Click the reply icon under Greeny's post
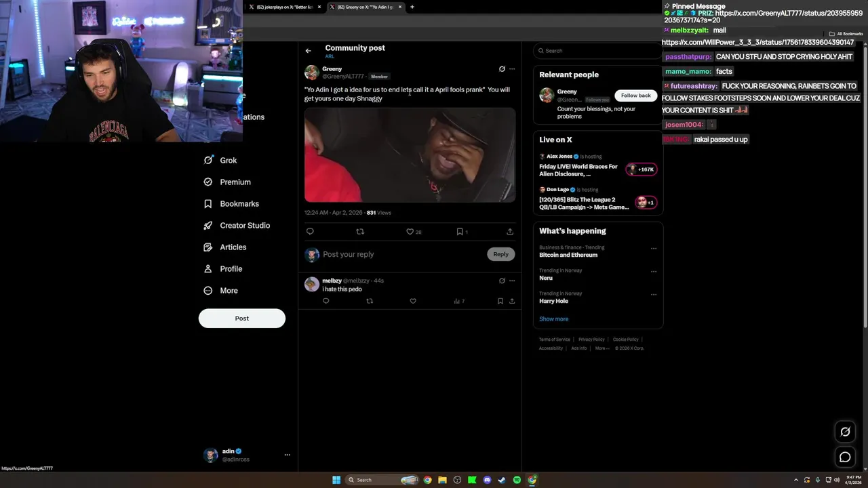The height and width of the screenshot is (488, 868). point(310,232)
